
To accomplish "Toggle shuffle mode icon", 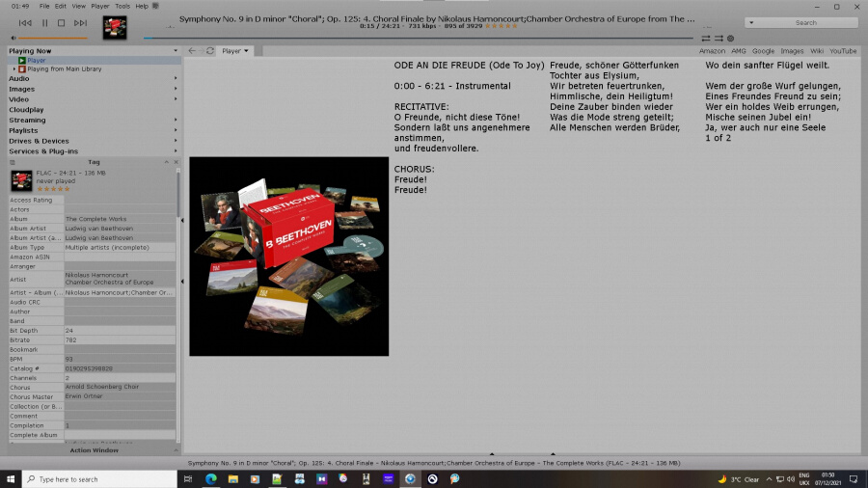I will (719, 39).
